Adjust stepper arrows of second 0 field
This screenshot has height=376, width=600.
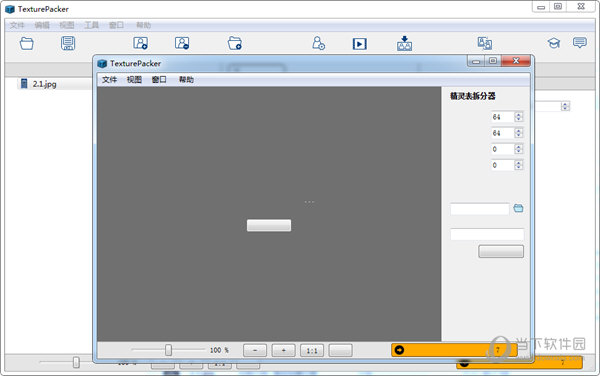(x=518, y=165)
